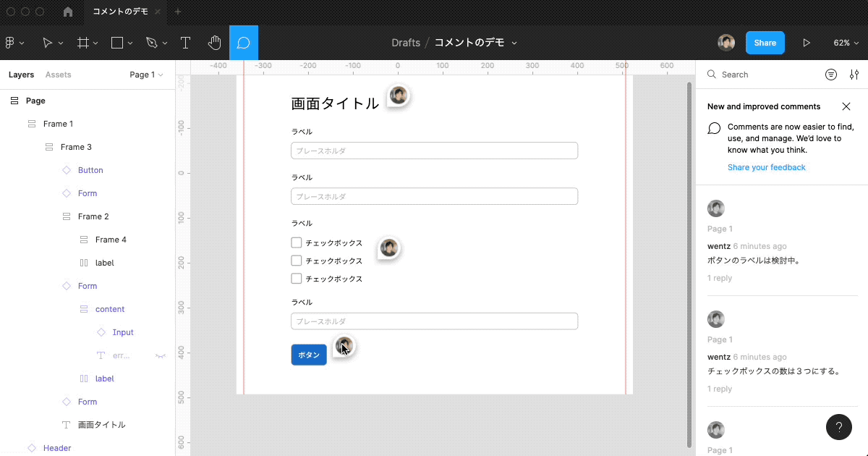Screen dimensions: 868x456
Task: Check the second チェックボックス checkbox
Action: coord(296,261)
